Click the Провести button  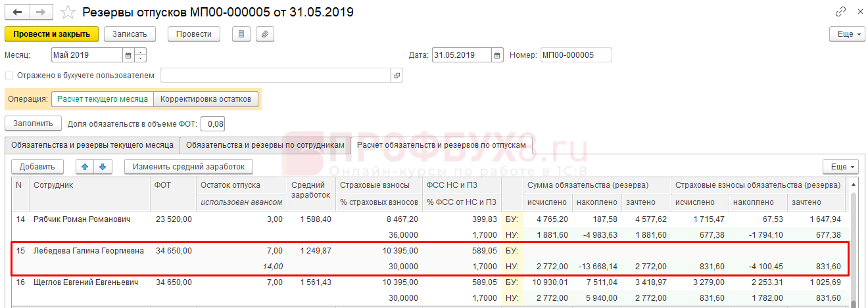click(194, 34)
